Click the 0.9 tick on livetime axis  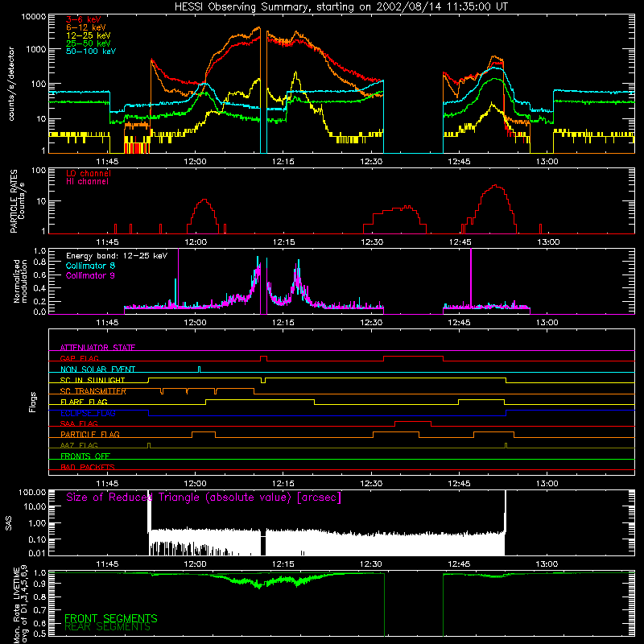(39, 584)
